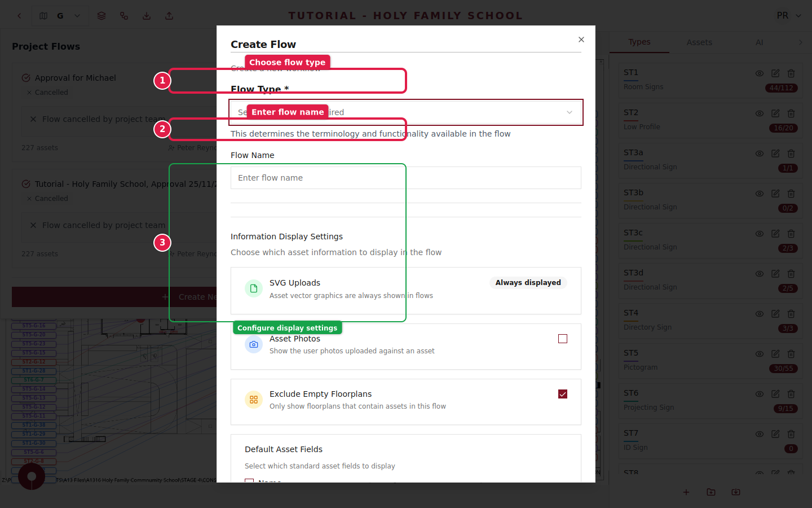Toggle visibility of ST3a Directional Sign

click(760, 154)
